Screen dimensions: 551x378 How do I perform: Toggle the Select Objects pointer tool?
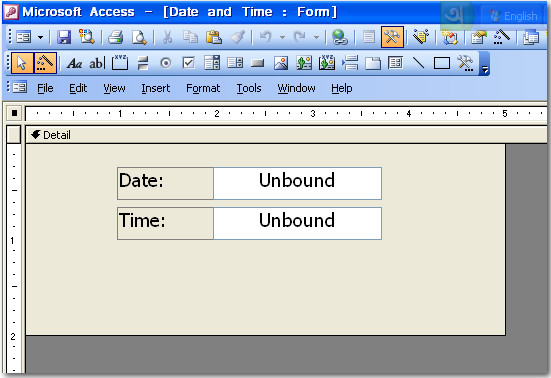tap(22, 63)
